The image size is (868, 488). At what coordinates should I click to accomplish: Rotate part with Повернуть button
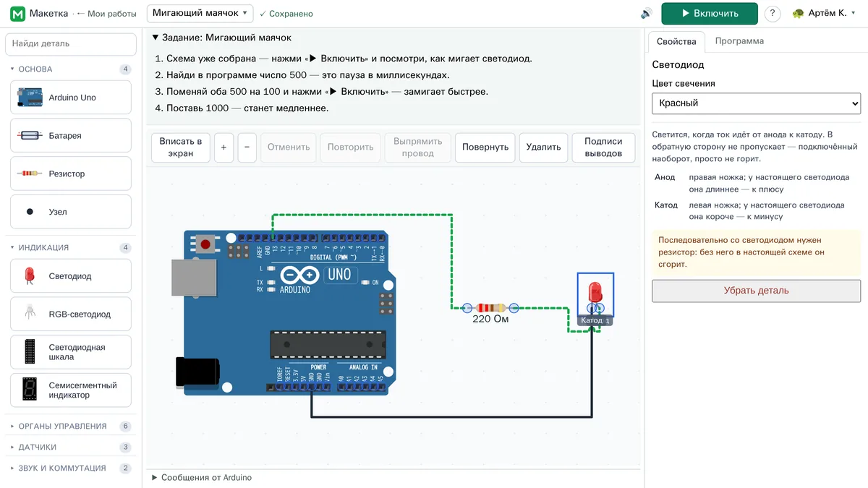(485, 147)
